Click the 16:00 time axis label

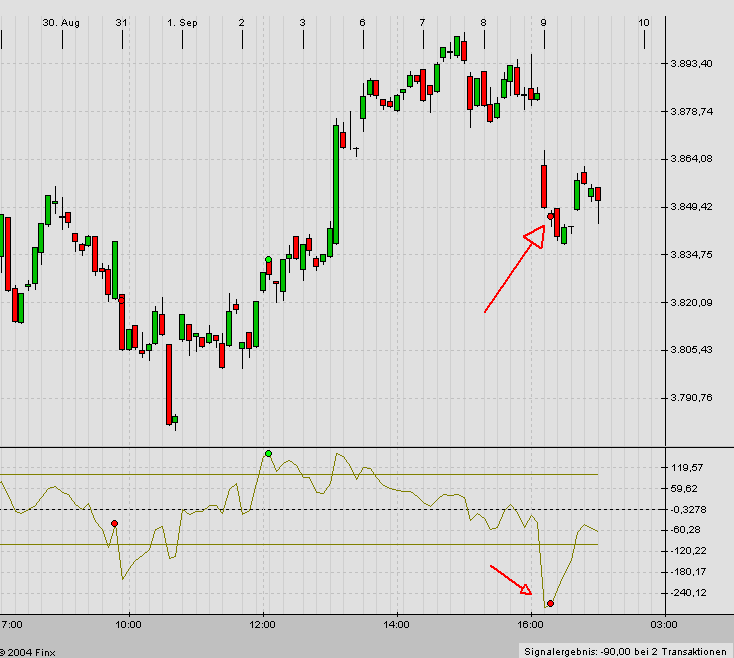[x=530, y=625]
